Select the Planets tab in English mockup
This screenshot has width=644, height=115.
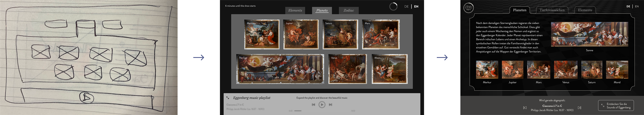pos(322,11)
